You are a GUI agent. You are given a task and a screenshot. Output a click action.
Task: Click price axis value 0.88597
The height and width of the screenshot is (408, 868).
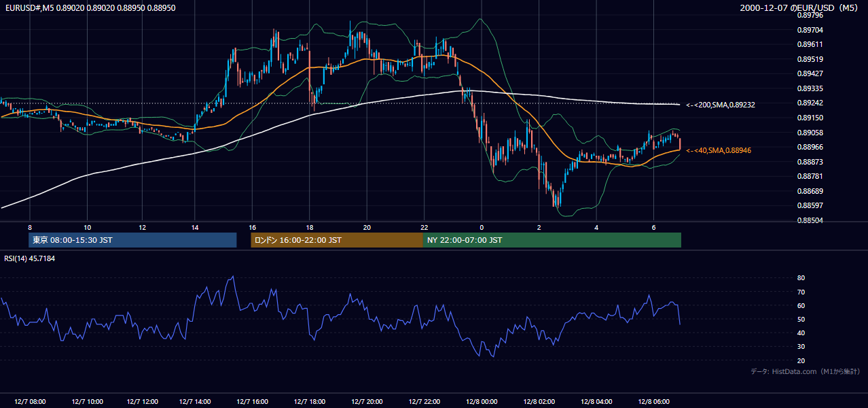810,205
